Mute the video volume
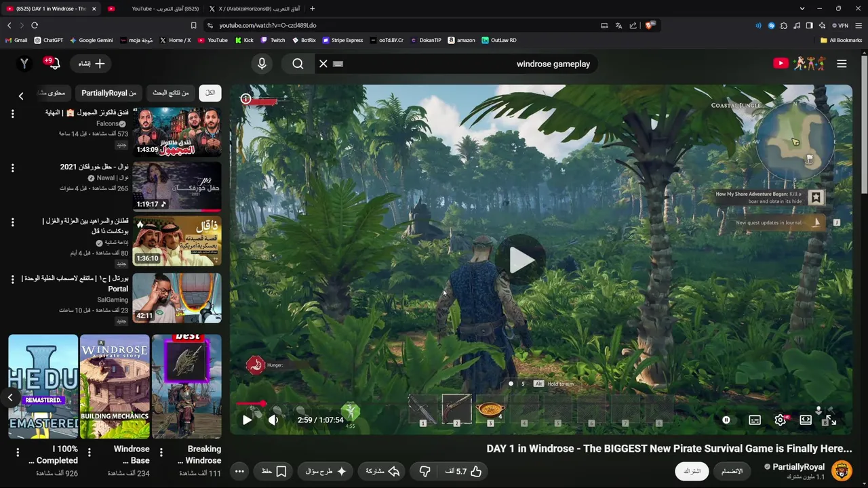This screenshot has height=488, width=868. (x=273, y=420)
